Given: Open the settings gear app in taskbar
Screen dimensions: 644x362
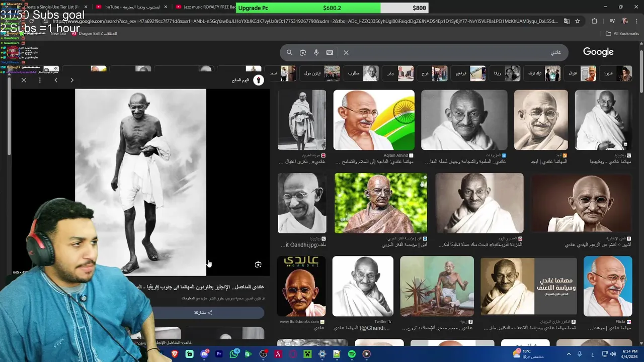Looking at the screenshot, I should tap(322, 354).
